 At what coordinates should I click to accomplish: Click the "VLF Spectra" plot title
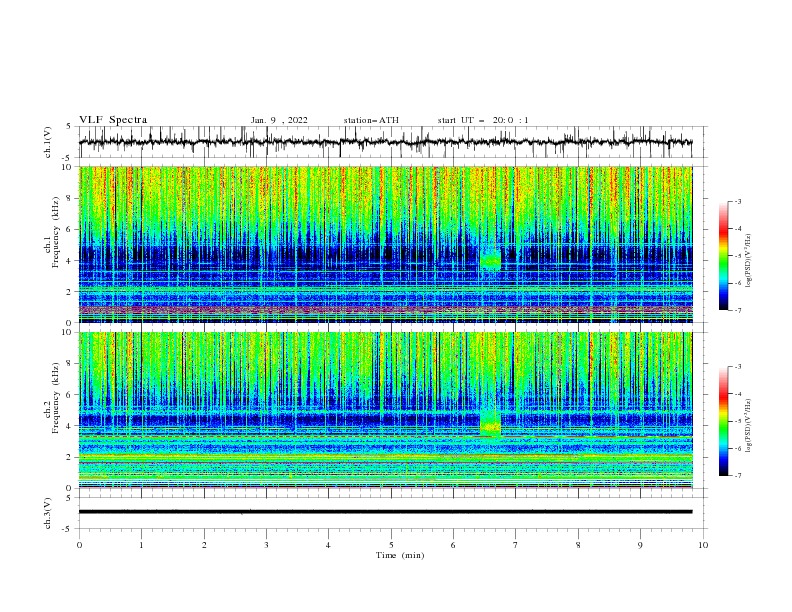(x=113, y=120)
